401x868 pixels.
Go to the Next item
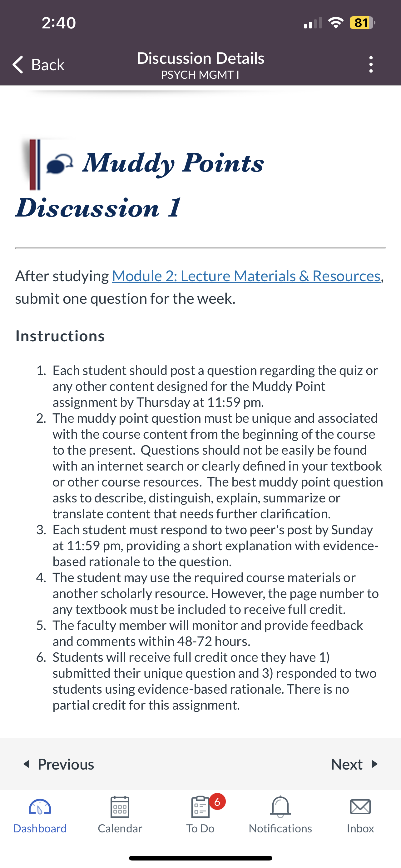click(x=355, y=764)
